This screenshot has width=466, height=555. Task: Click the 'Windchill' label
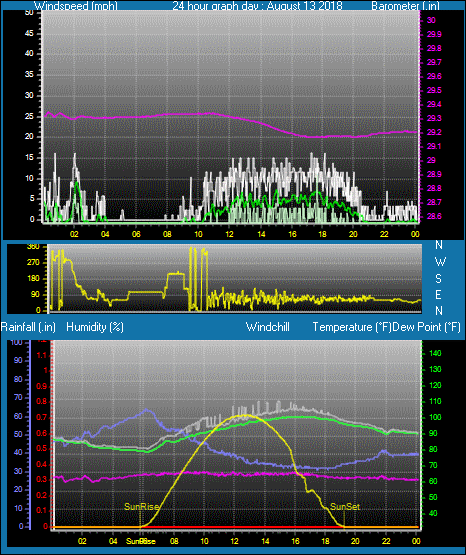point(267,327)
